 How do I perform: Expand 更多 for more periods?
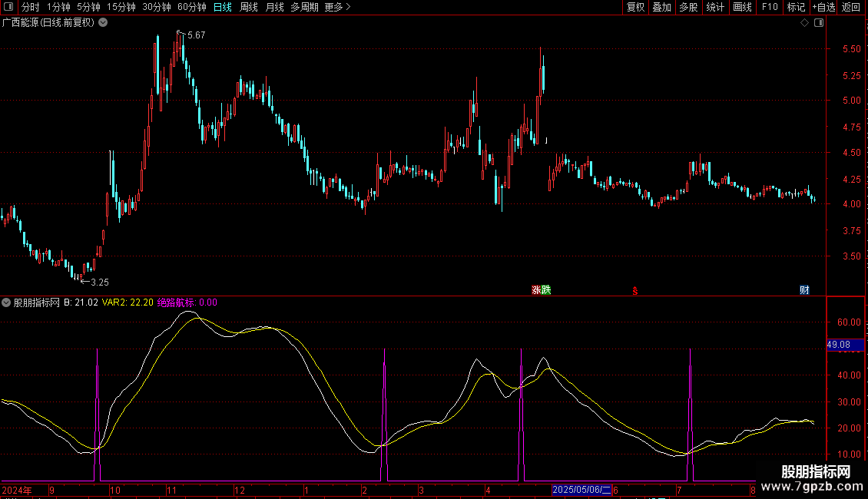(337, 7)
